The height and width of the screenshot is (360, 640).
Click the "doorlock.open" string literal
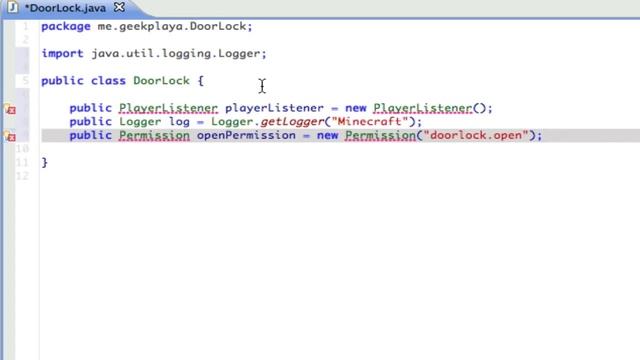476,135
